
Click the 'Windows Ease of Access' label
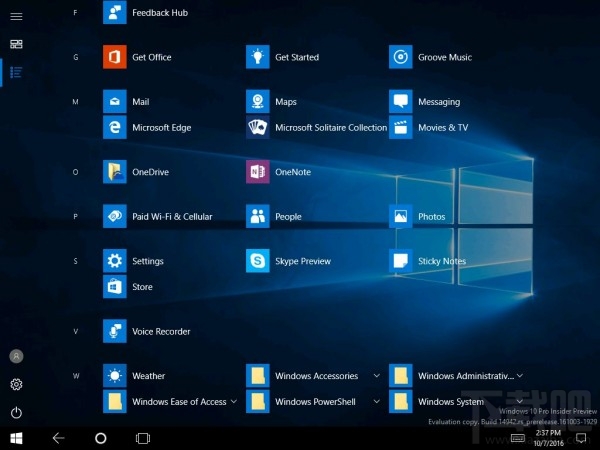tap(179, 401)
